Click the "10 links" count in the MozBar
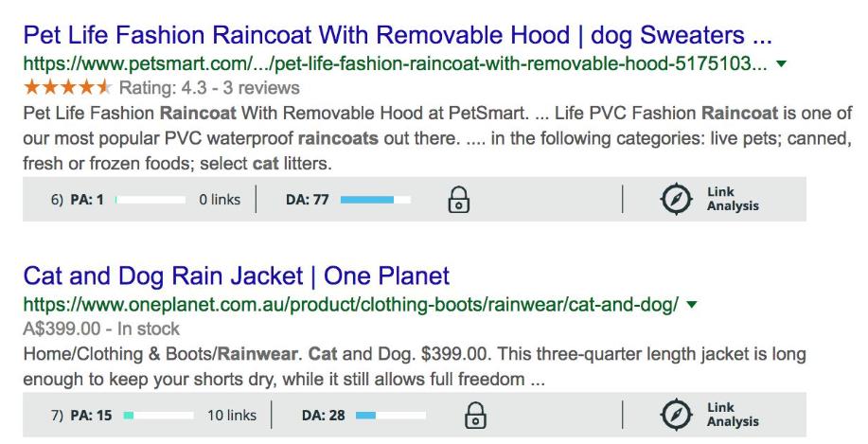The width and height of the screenshot is (868, 444). (x=232, y=416)
